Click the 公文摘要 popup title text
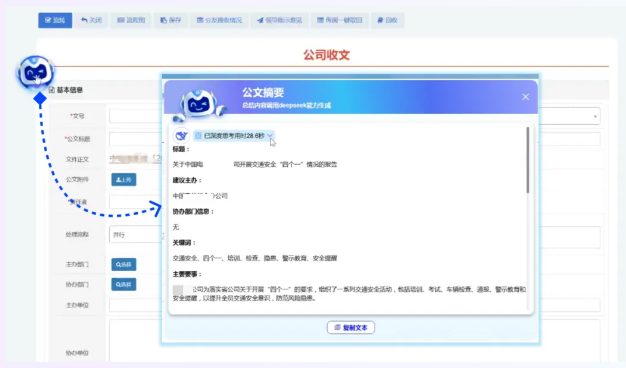 click(263, 93)
